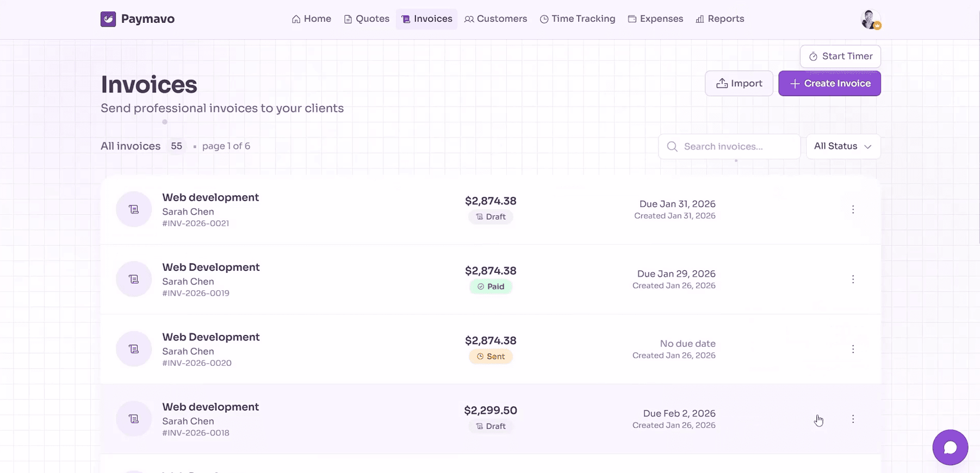Click the Import button
Image resolution: width=980 pixels, height=473 pixels.
point(739,84)
